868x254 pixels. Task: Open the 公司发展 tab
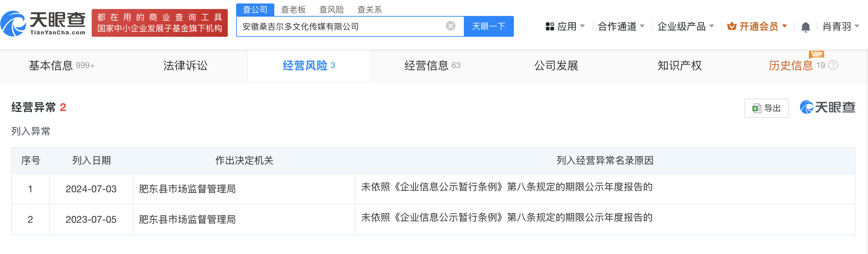point(556,66)
